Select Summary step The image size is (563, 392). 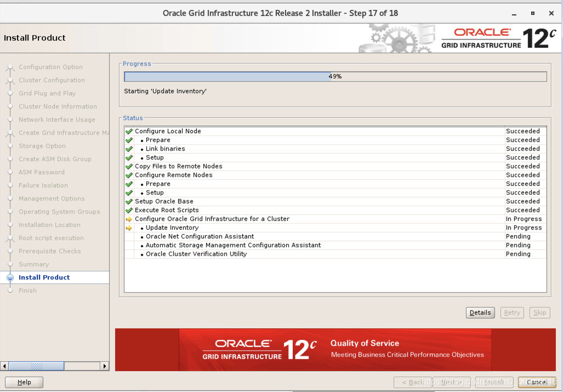(x=34, y=265)
